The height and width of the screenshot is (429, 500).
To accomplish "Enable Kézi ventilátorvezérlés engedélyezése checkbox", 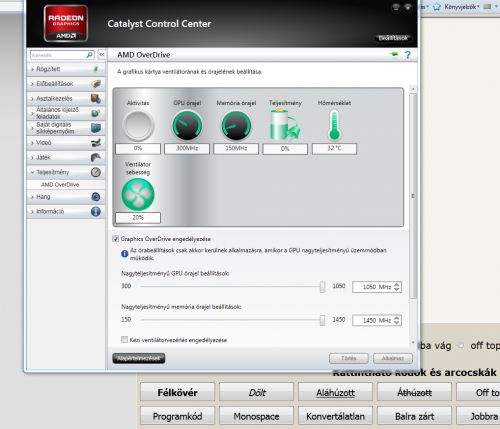I will (x=124, y=340).
